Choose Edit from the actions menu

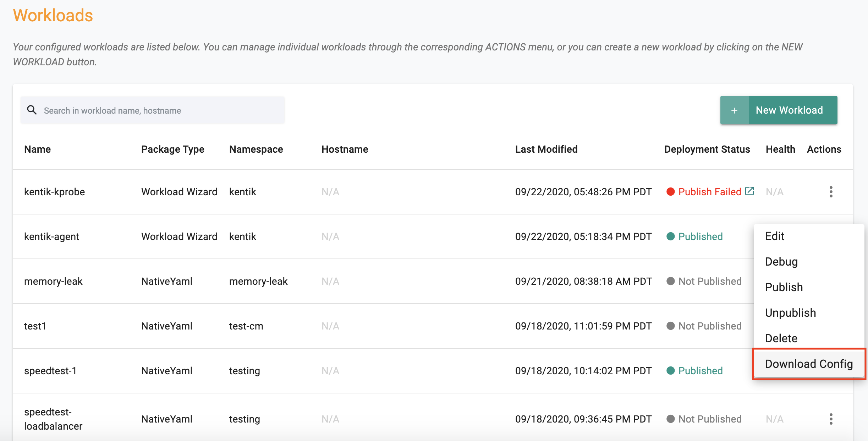point(809,236)
